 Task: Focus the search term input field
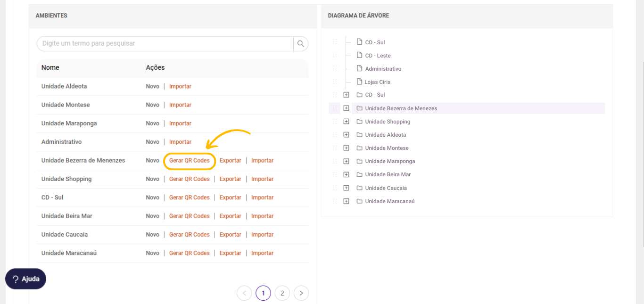click(165, 44)
